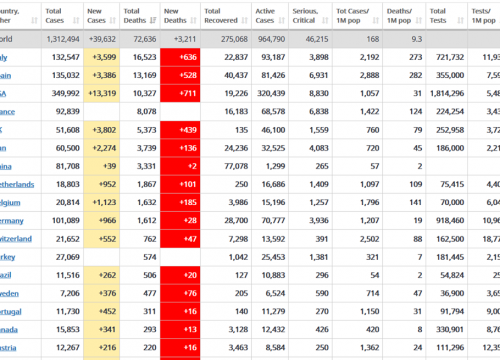The height and width of the screenshot is (360, 500).
Task: Click the yellow +13,319 new cases cell
Action: [x=102, y=93]
